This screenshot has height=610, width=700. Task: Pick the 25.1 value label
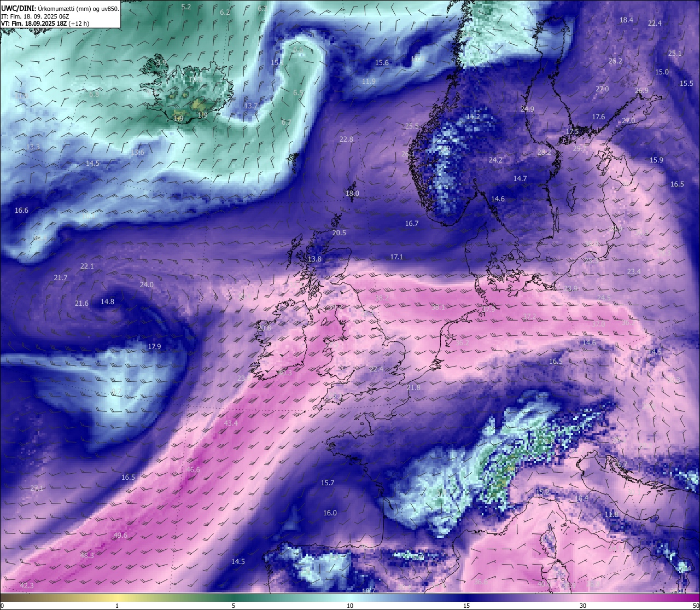tap(675, 54)
